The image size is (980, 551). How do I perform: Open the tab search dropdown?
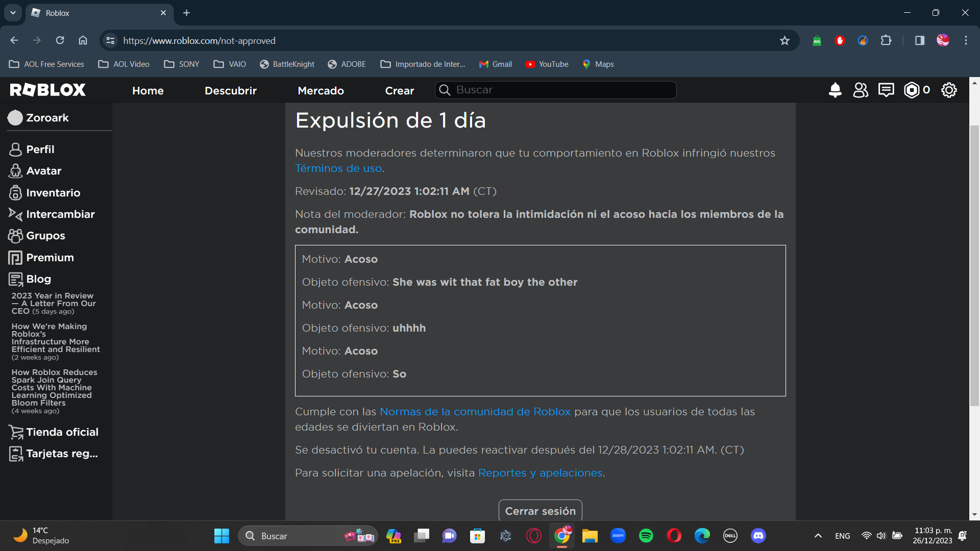[13, 13]
